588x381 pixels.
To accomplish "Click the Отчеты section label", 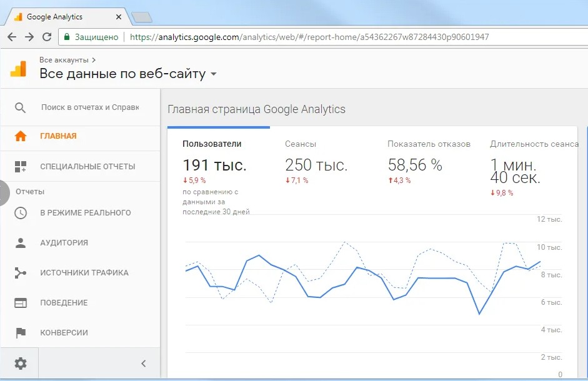I will (x=30, y=192).
